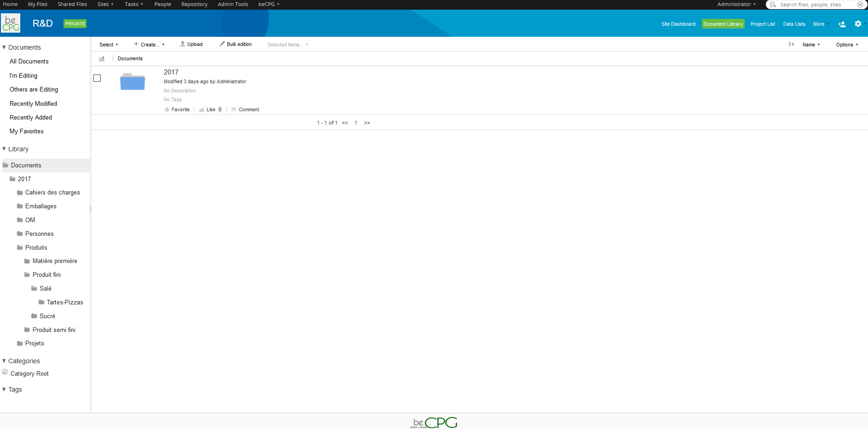Open Admin Tools
Image resolution: width=868 pixels, height=429 pixels.
233,4
